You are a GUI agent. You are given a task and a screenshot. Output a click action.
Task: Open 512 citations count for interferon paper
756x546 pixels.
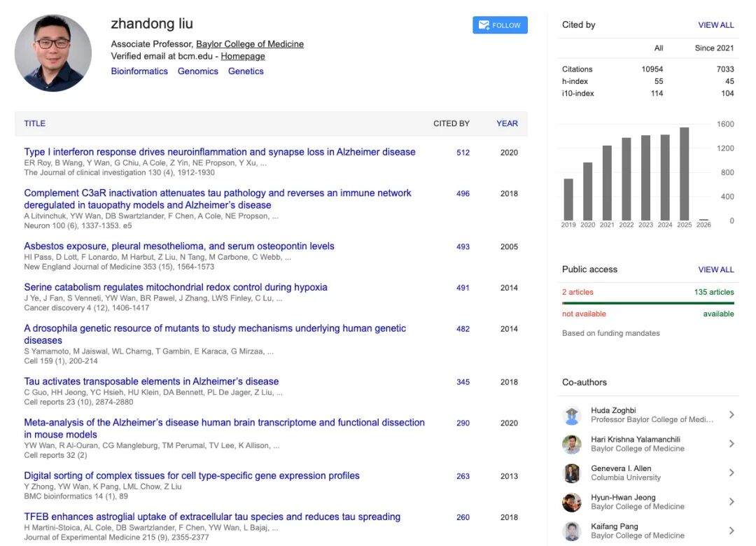click(x=463, y=153)
